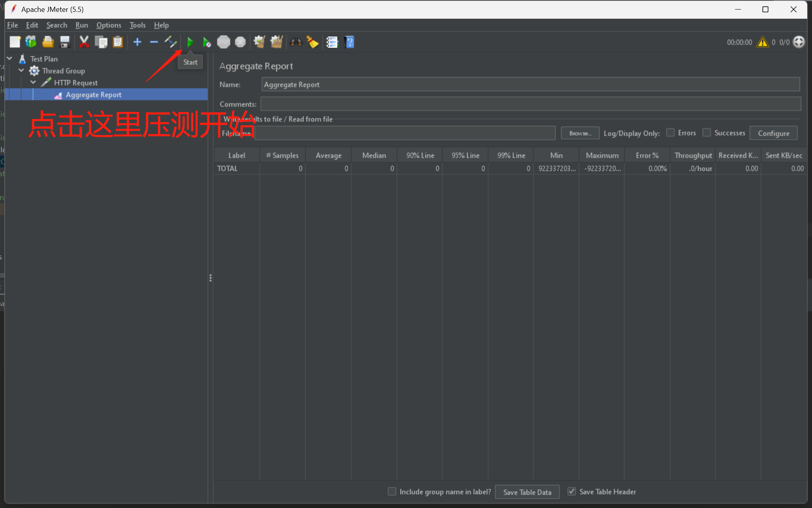Select Test Plan in the tree
This screenshot has width=812, height=508.
[x=44, y=59]
